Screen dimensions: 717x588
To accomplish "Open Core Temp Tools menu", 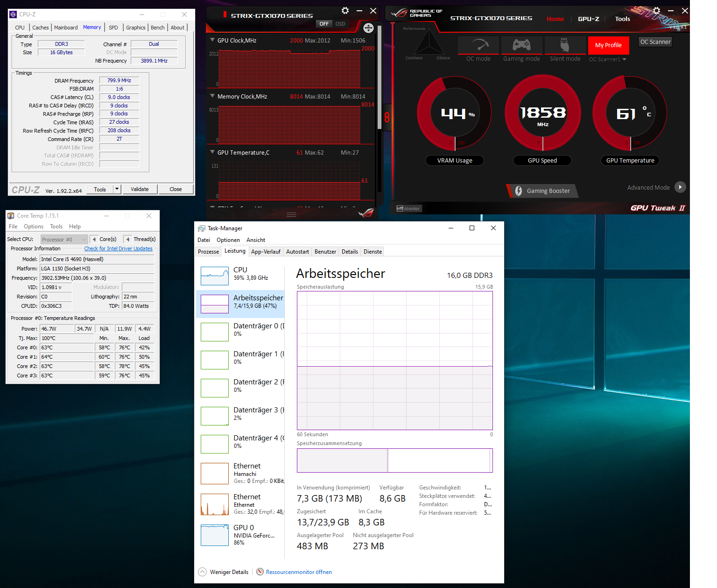I will point(56,227).
